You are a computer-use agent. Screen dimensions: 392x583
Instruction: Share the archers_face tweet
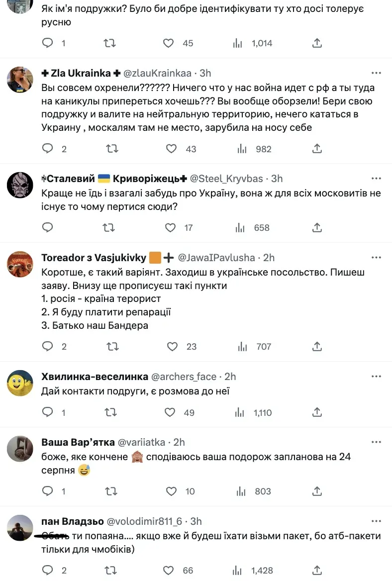tap(317, 412)
